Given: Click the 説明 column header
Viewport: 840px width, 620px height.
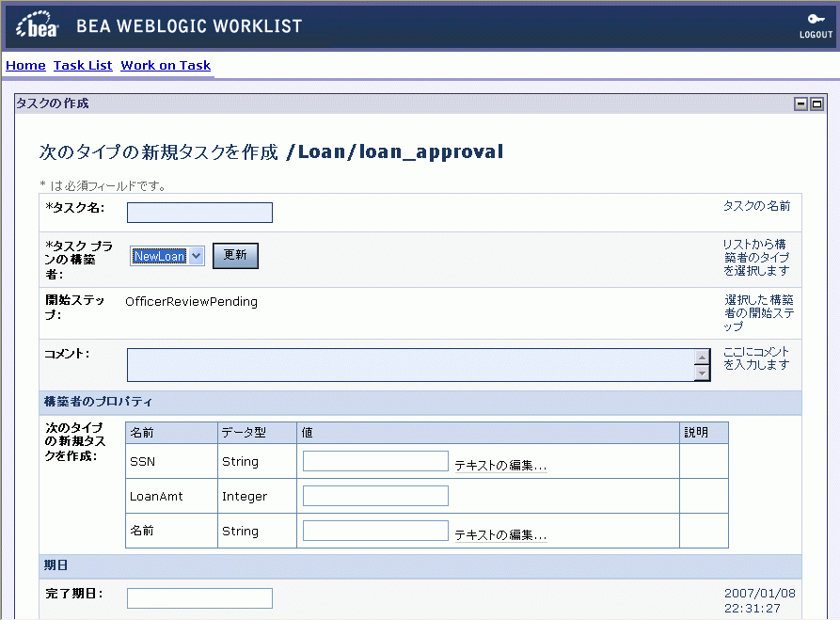Looking at the screenshot, I should click(x=704, y=433).
